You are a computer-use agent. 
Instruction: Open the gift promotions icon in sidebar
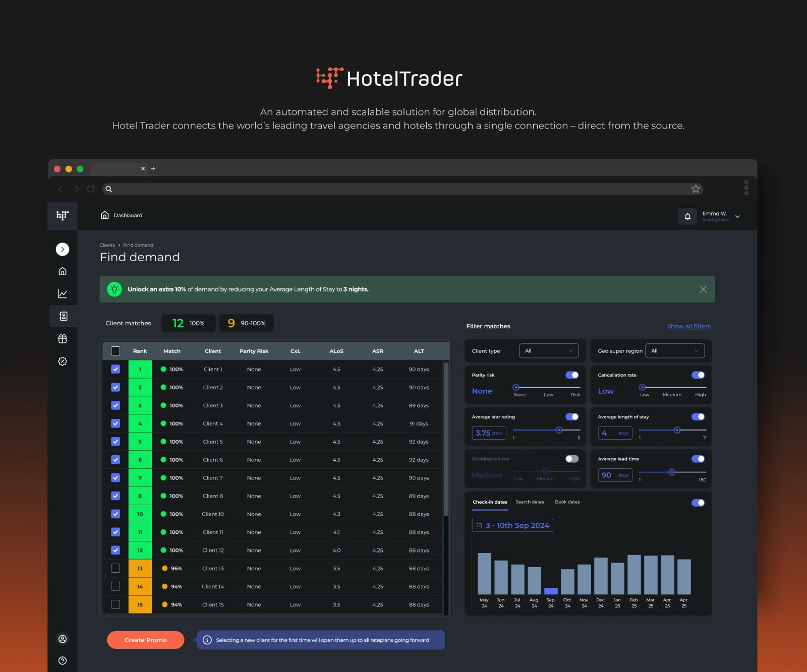63,339
